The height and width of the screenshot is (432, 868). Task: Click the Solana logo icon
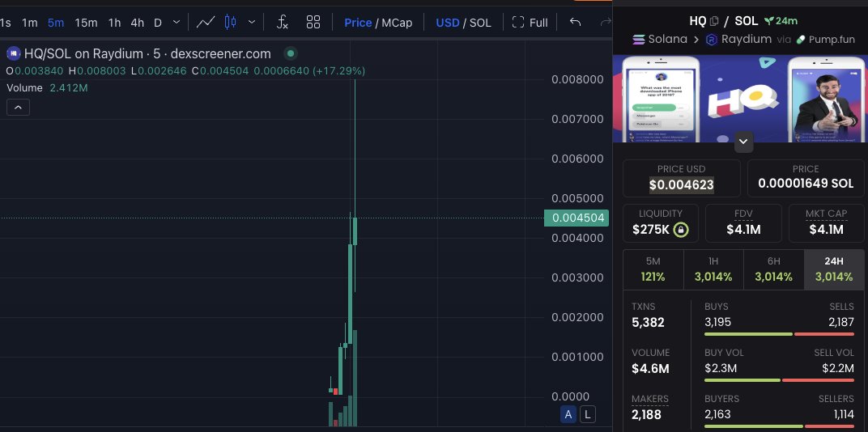[639, 40]
